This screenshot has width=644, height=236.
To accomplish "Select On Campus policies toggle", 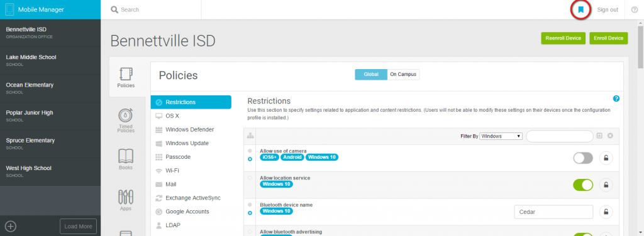I will 403,75.
